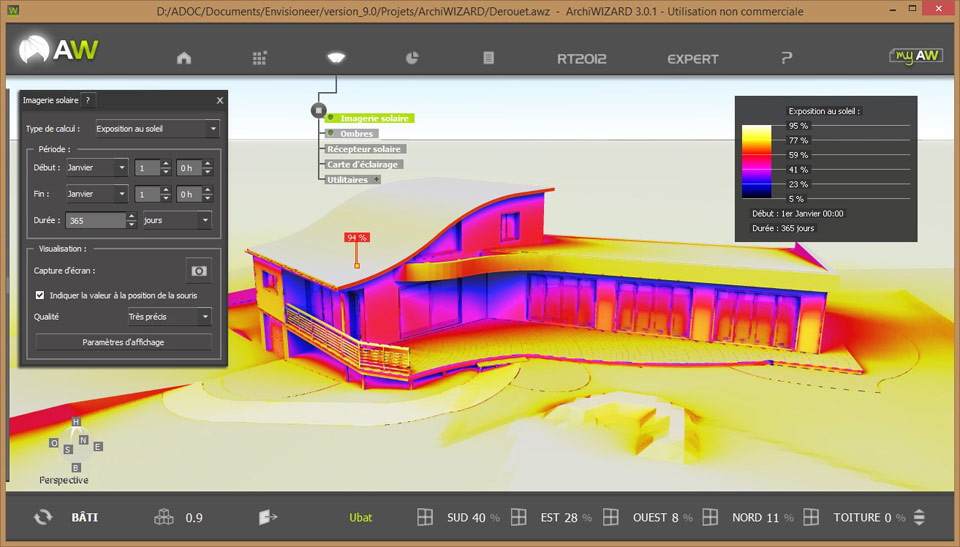Screen dimensions: 960x547
Task: Decrease the Fin day stepper value
Action: [165, 198]
